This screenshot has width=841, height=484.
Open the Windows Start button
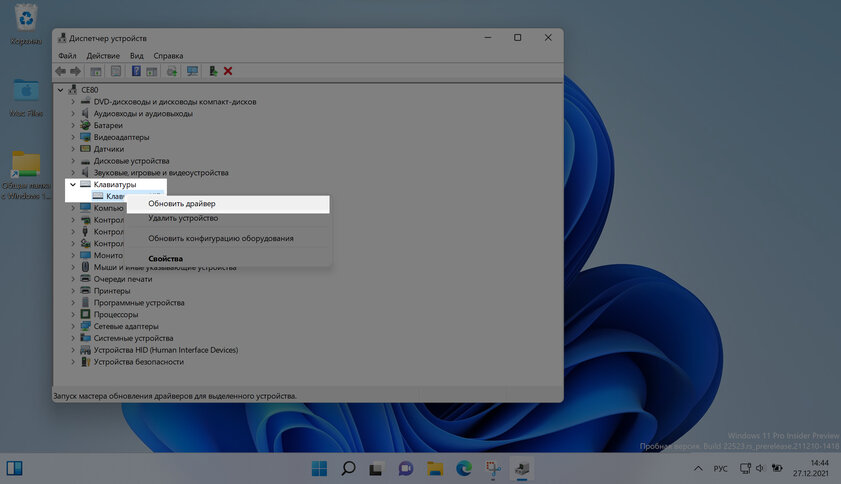click(319, 468)
